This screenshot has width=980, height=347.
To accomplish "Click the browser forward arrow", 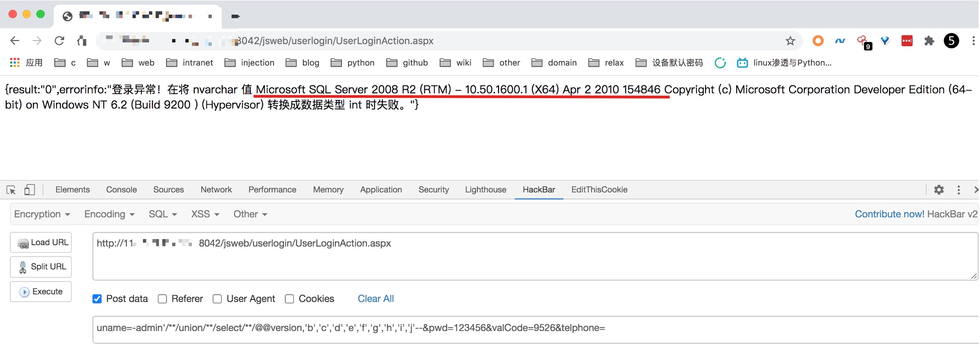I will (37, 41).
